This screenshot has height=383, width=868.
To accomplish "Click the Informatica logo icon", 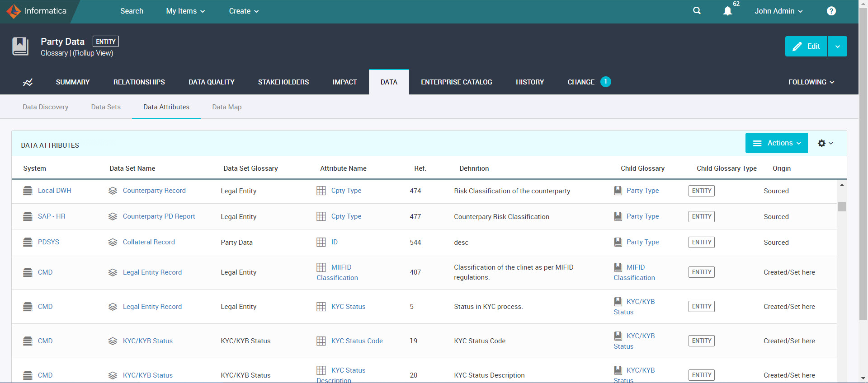I will [14, 11].
